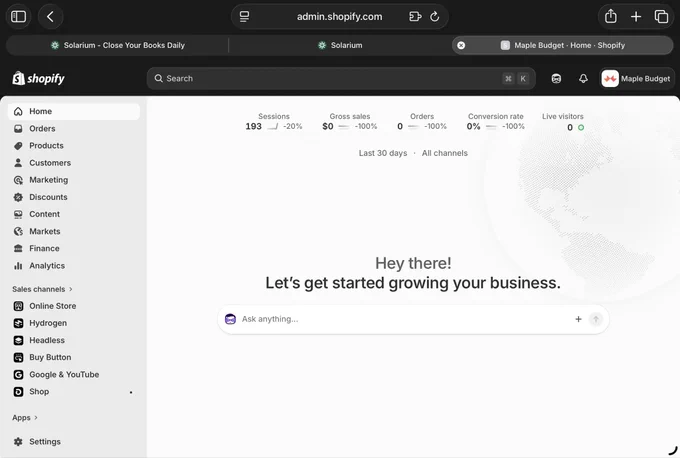The height and width of the screenshot is (458, 680).
Task: Click the Analytics bar chart icon
Action: (x=18, y=265)
